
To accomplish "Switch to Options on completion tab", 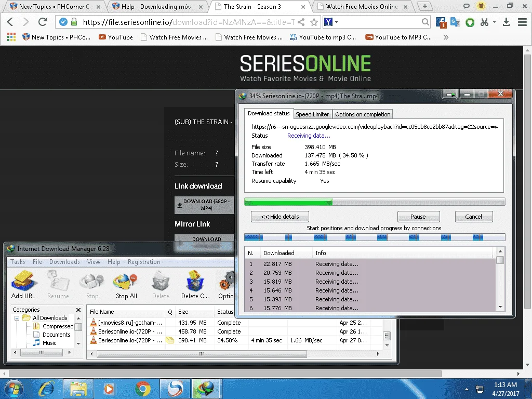I will click(363, 114).
